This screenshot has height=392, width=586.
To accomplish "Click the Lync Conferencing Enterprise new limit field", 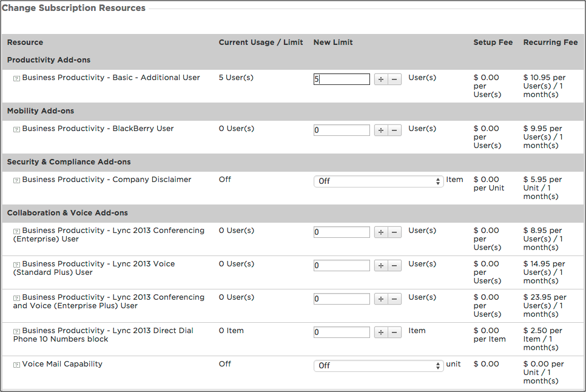I will point(342,232).
